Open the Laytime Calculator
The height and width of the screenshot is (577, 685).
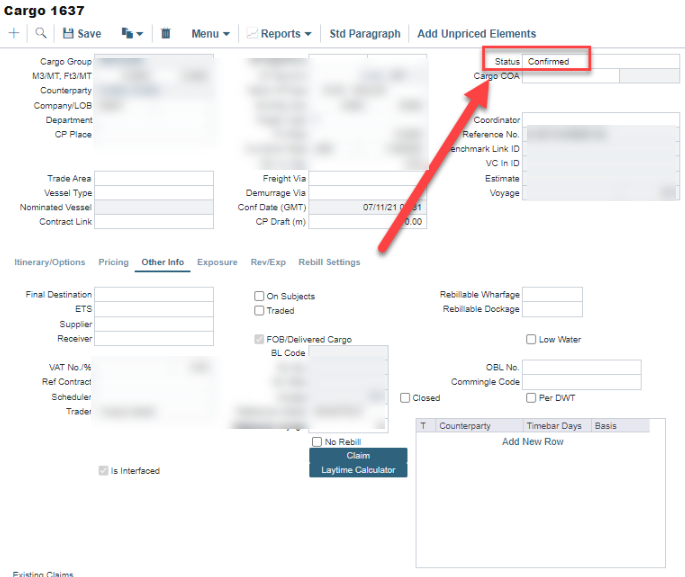(x=358, y=470)
